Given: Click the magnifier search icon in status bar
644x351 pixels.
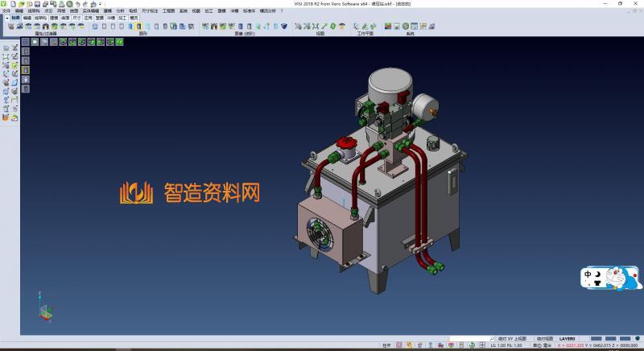Looking at the screenshot, I should [x=492, y=339].
